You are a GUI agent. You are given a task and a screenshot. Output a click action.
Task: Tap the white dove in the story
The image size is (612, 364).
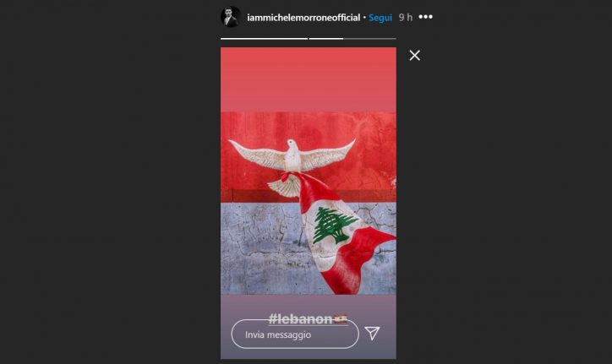coord(292,166)
